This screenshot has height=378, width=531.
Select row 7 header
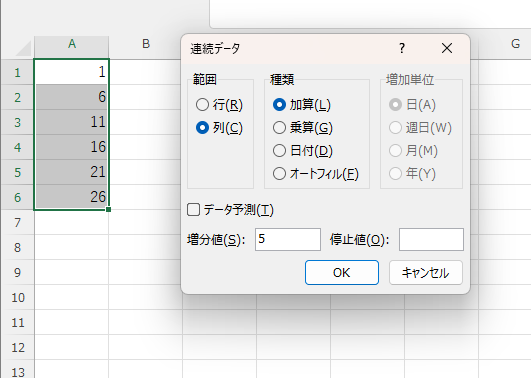point(18,223)
